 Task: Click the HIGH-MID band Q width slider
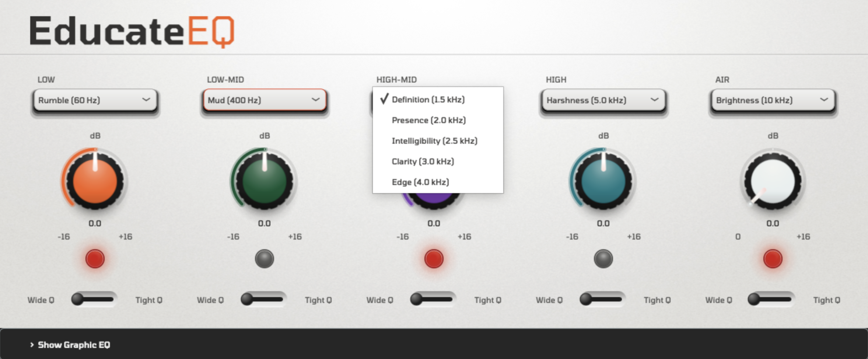tap(433, 299)
